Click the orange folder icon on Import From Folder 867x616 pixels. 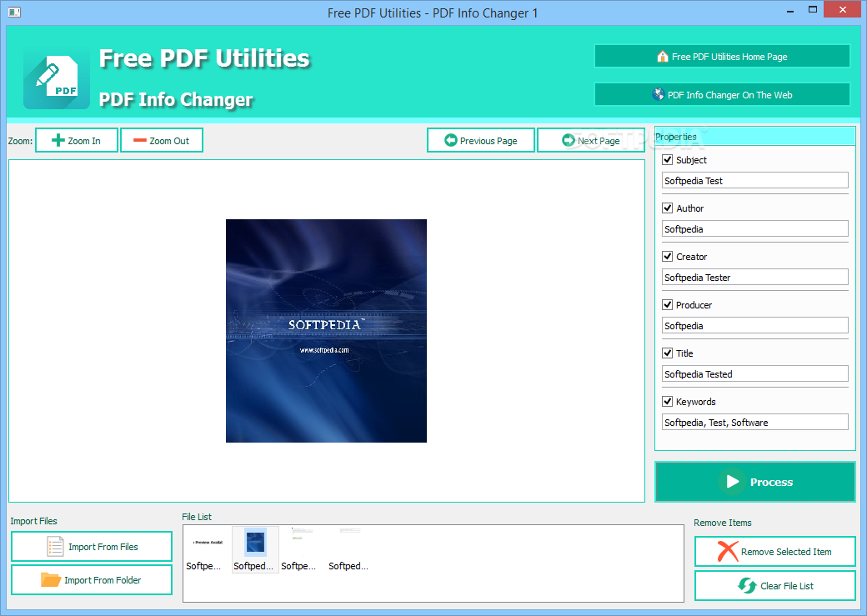pos(50,579)
